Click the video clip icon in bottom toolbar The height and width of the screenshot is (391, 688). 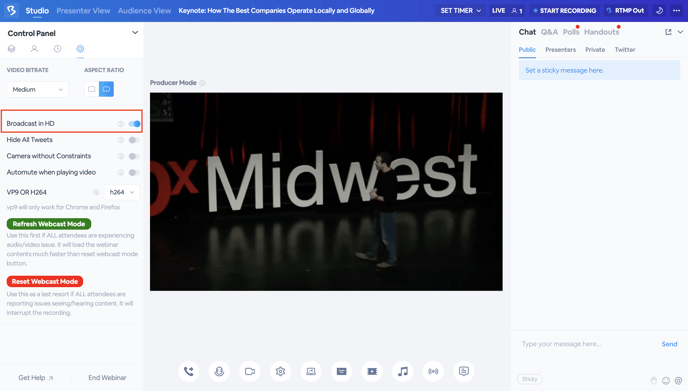[372, 371]
